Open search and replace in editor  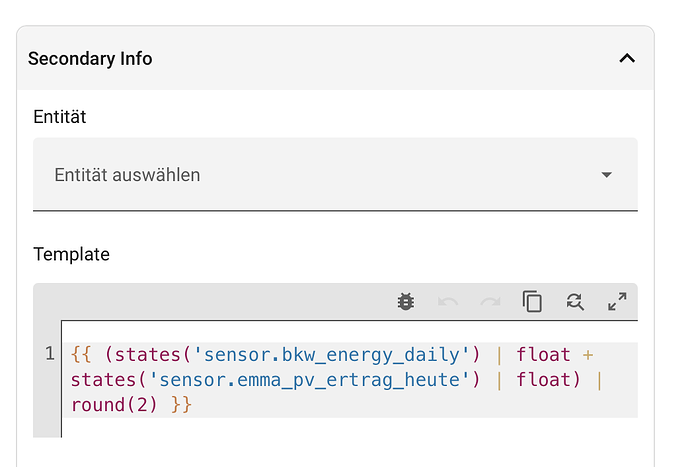(x=575, y=302)
